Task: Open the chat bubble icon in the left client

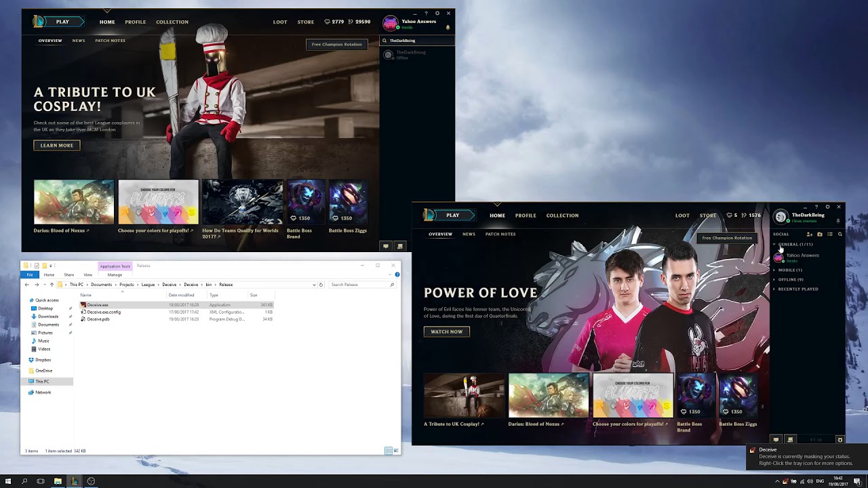Action: click(385, 246)
